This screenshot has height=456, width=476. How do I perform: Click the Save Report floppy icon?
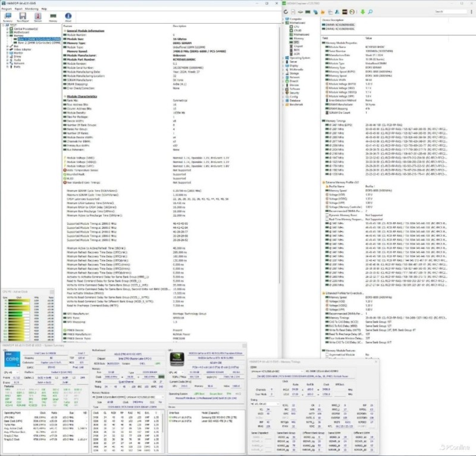[x=23, y=17]
